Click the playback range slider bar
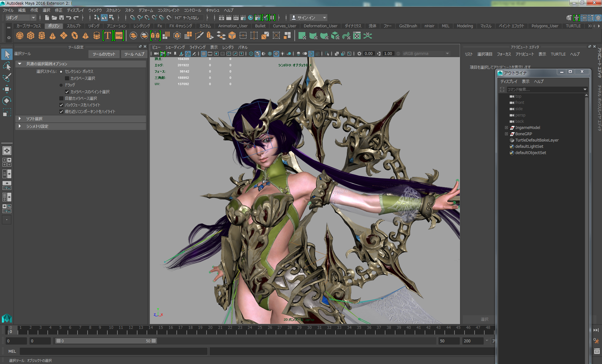602x364 pixels. click(x=106, y=341)
